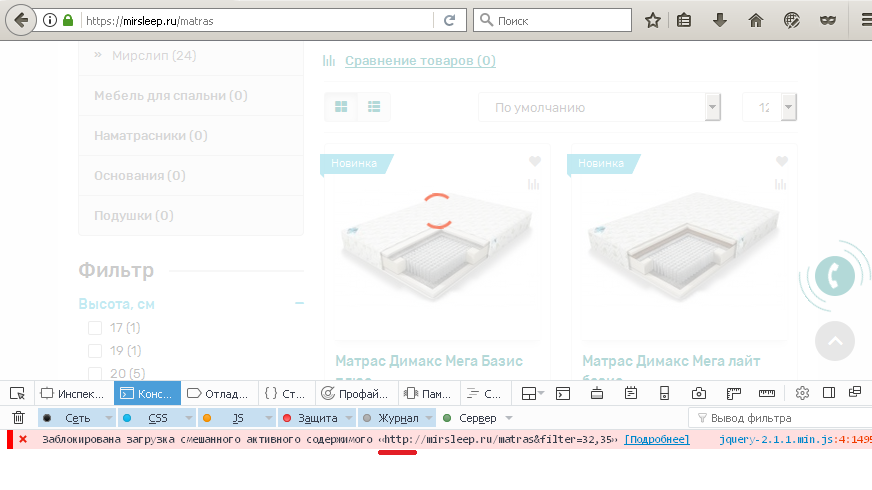Click the green padlock security icon
The image size is (872, 490).
[68, 21]
